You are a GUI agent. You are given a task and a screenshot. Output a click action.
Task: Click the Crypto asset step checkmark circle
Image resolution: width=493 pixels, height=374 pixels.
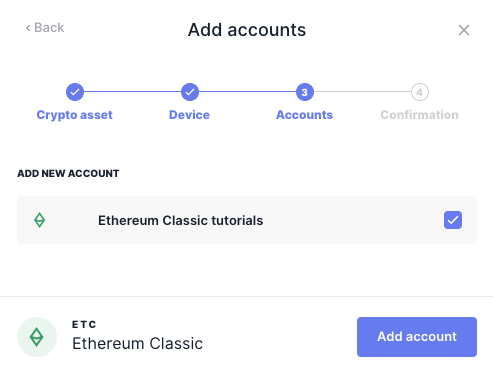[75, 92]
